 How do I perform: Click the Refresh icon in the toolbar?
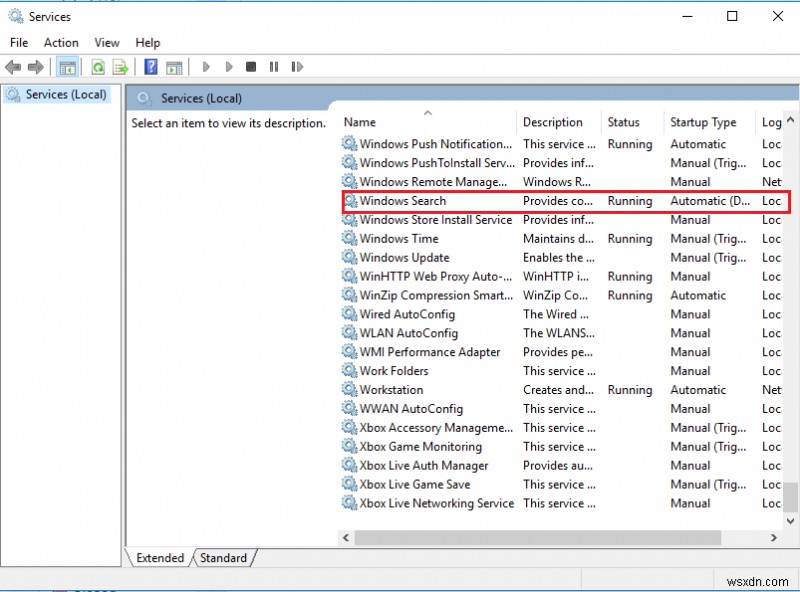click(x=98, y=67)
